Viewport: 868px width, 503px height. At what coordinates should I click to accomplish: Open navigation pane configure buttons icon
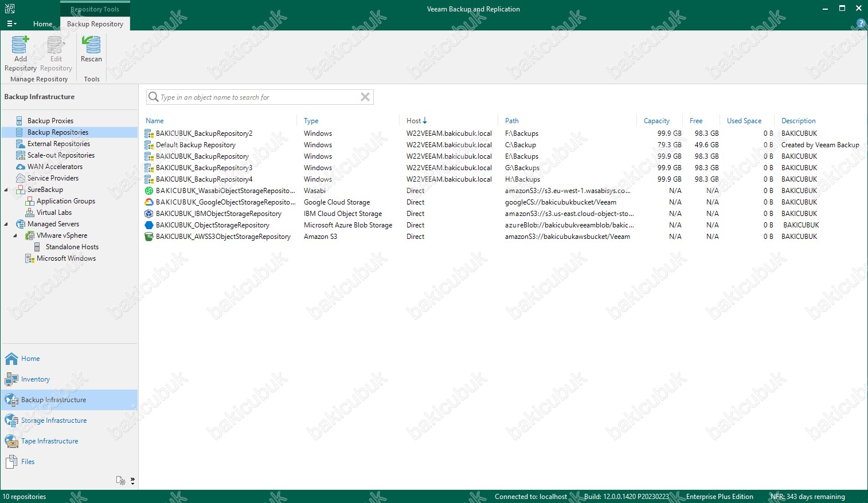120,481
